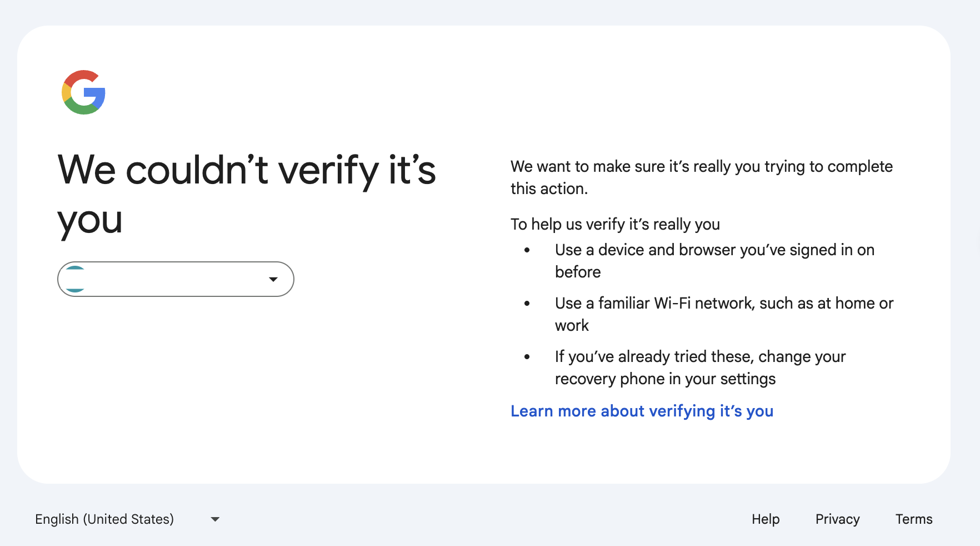The height and width of the screenshot is (546, 980).
Task: Click the recovery phone settings bullet text
Action: click(700, 367)
